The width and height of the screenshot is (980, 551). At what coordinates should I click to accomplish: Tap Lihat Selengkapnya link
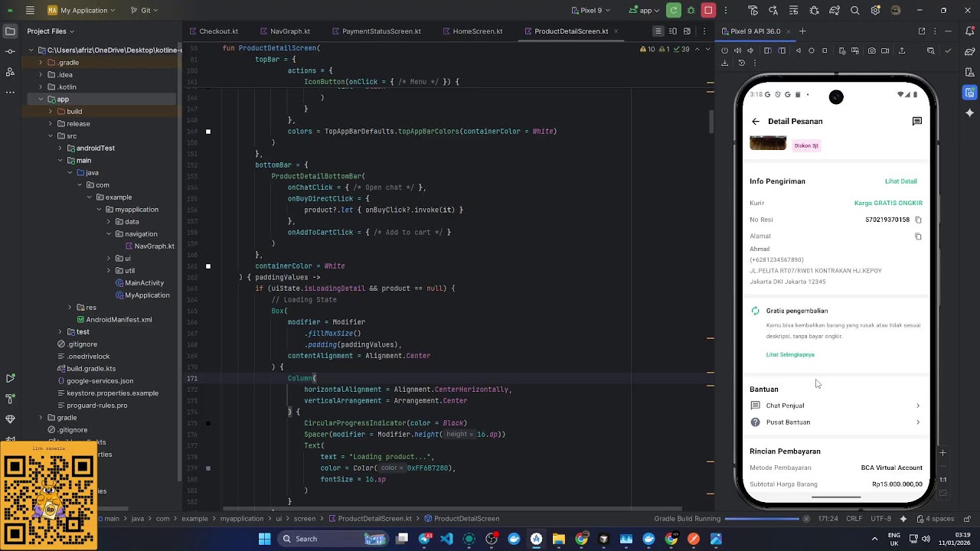coord(790,355)
